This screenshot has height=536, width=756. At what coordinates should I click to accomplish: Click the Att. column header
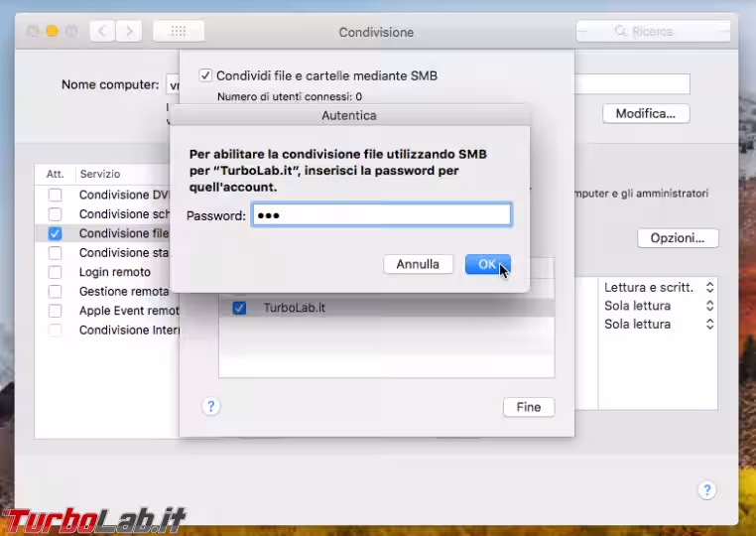coord(55,174)
